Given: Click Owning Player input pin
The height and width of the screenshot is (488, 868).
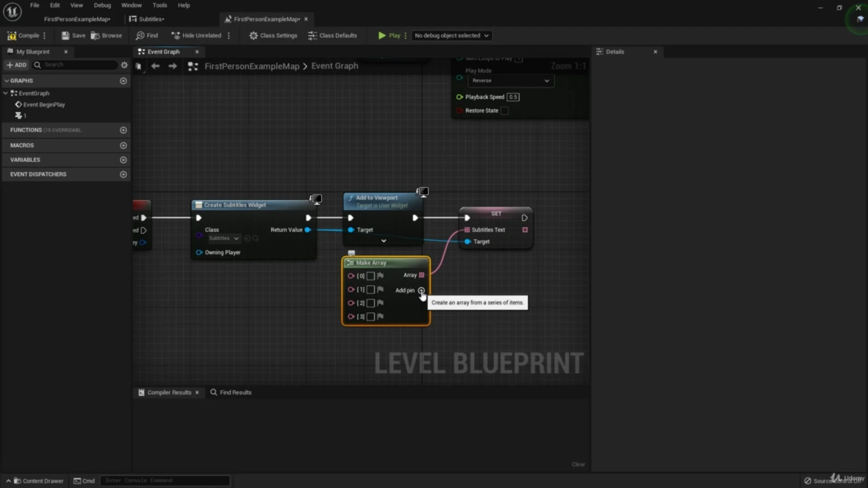Looking at the screenshot, I should click(x=199, y=253).
